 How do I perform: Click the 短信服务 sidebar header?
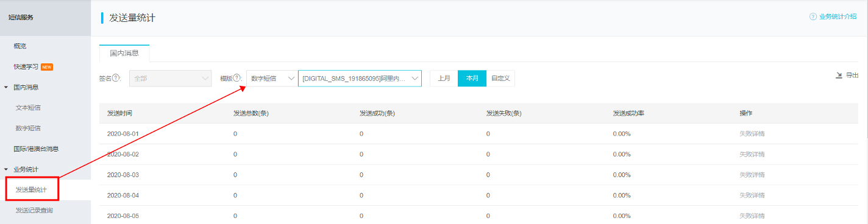(21, 17)
